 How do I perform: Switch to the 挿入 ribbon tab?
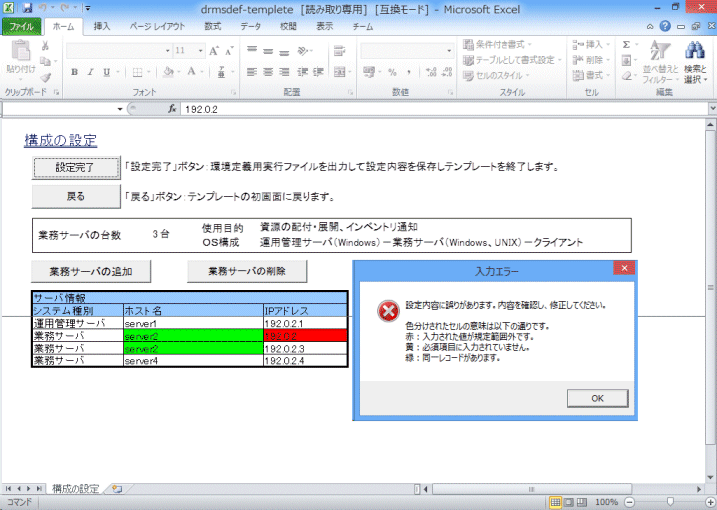[x=102, y=27]
